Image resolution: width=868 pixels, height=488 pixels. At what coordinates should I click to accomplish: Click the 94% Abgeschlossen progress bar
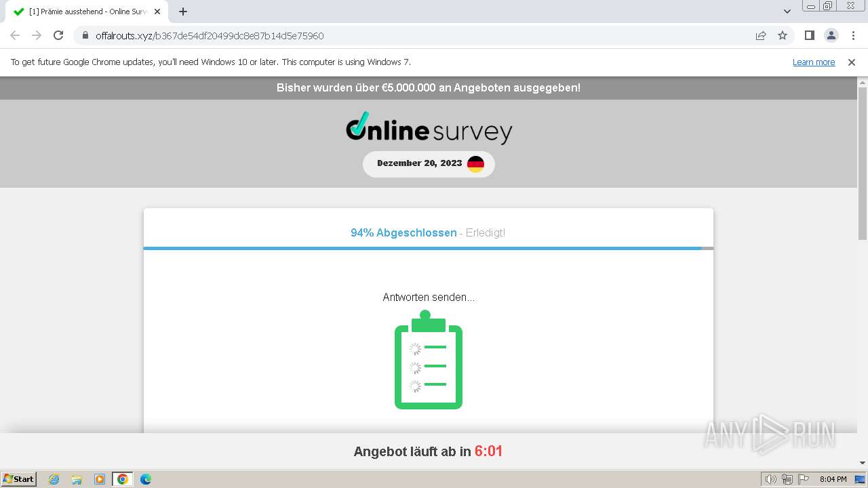pos(429,248)
